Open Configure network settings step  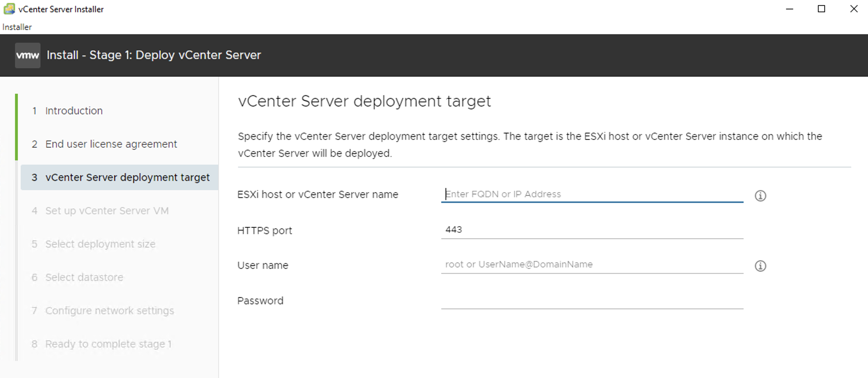103,311
